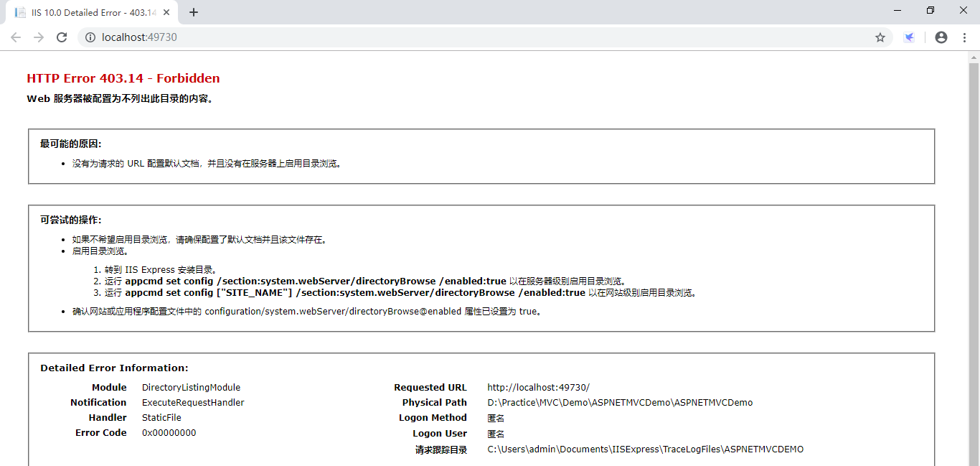Click the page scrollbar up arrow
Image resolution: width=980 pixels, height=466 pixels.
coord(974,57)
